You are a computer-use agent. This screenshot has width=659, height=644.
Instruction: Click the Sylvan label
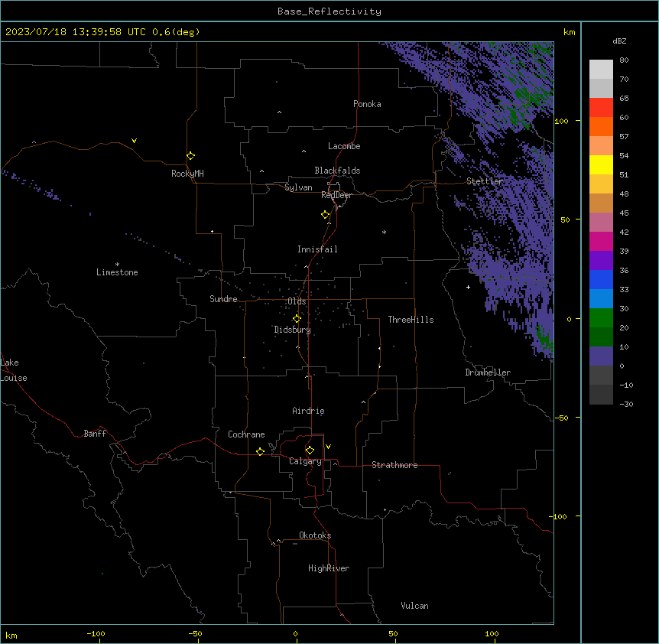(298, 187)
